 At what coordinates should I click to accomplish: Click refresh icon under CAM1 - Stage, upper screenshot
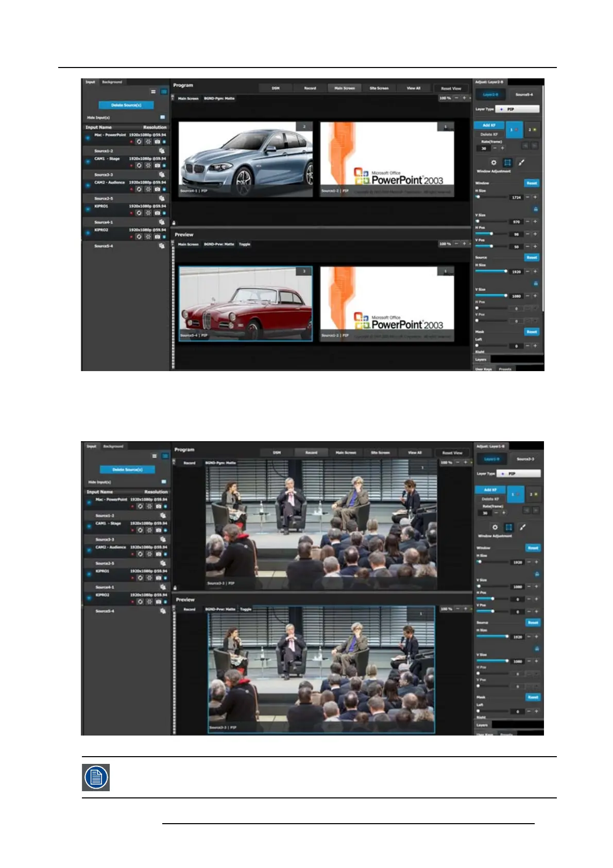[x=139, y=165]
